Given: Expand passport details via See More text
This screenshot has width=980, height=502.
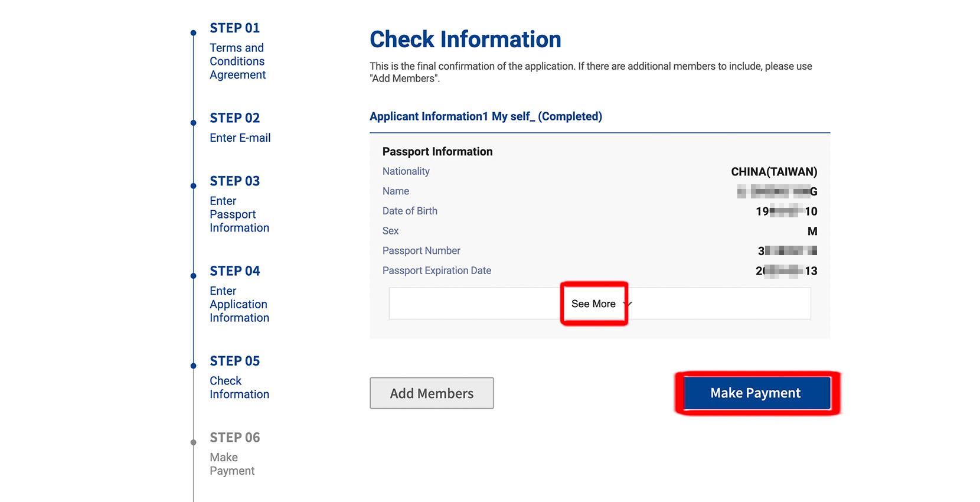Looking at the screenshot, I should pos(593,304).
